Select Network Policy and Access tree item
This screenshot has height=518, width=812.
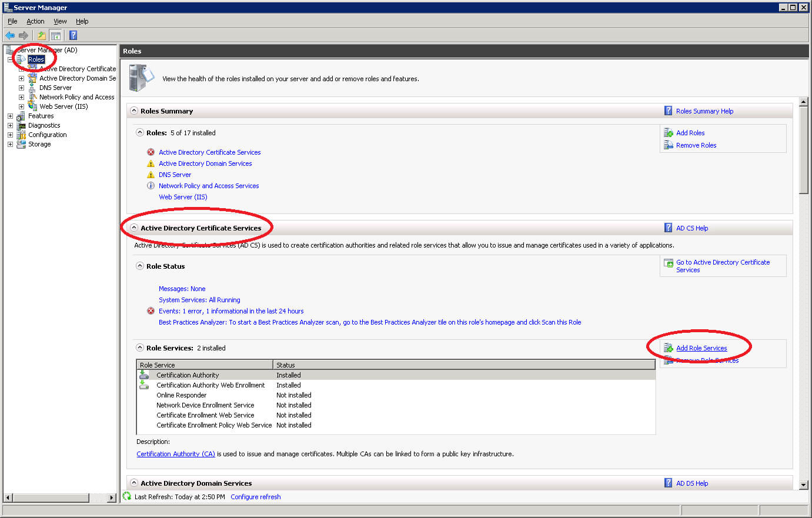[x=77, y=97]
